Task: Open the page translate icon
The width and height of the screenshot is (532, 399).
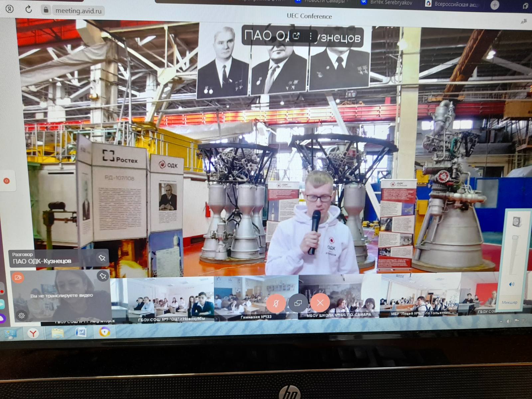Action: click(x=524, y=21)
